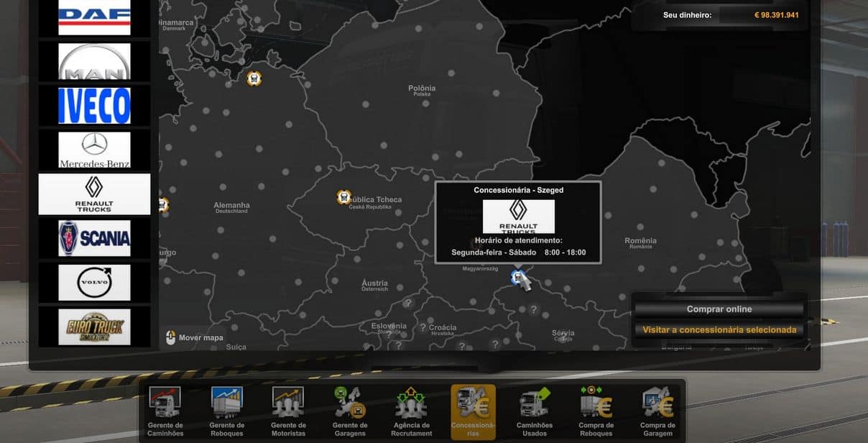Pick the Mercedes-Benz brand logo
868x443 pixels.
[94, 150]
